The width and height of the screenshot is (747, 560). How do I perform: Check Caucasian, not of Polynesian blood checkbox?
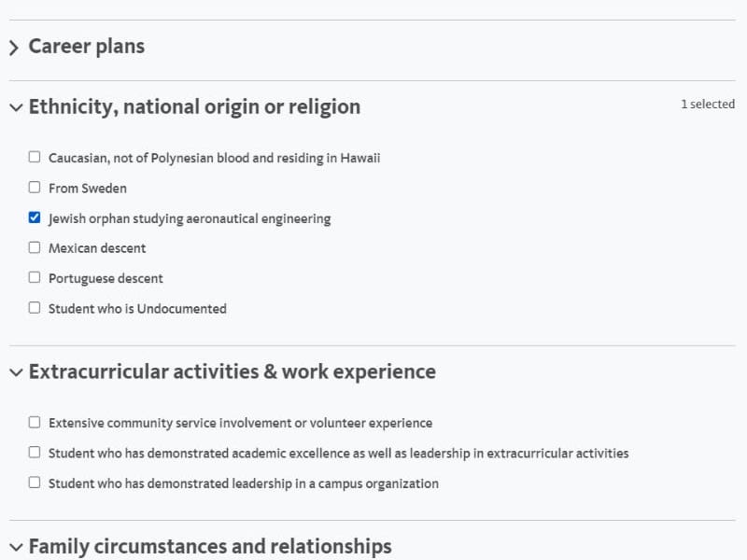click(x=35, y=157)
